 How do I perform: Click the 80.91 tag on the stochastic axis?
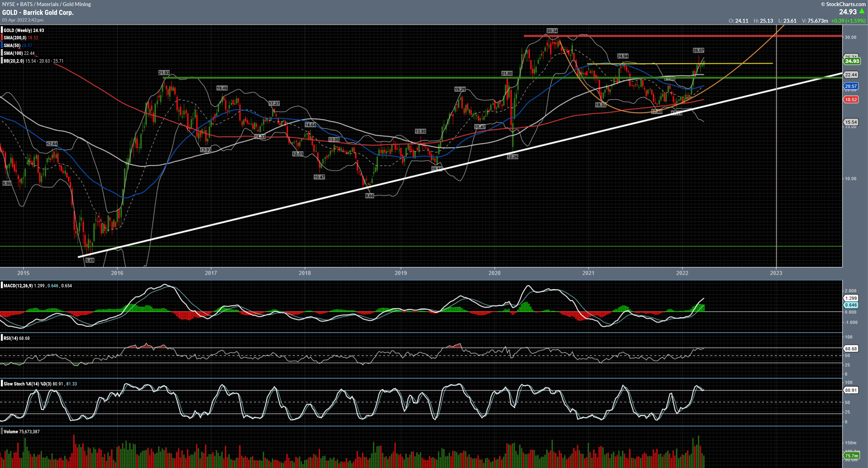(851, 391)
